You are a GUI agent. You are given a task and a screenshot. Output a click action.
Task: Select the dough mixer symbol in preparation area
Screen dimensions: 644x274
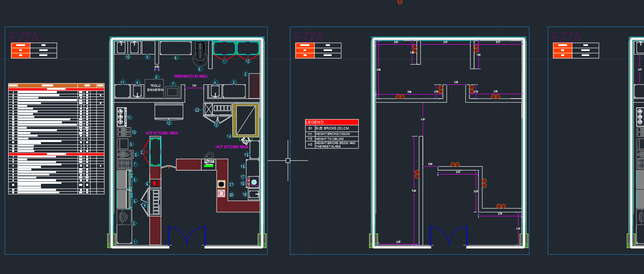pos(199,54)
